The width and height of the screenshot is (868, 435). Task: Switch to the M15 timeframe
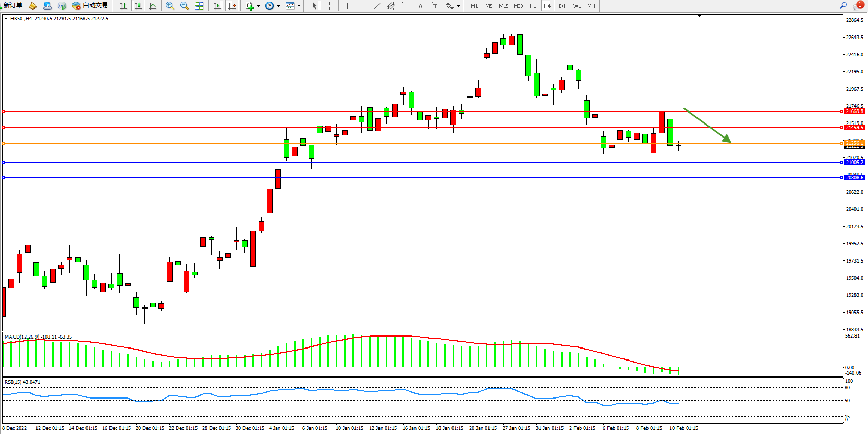pyautogui.click(x=503, y=6)
